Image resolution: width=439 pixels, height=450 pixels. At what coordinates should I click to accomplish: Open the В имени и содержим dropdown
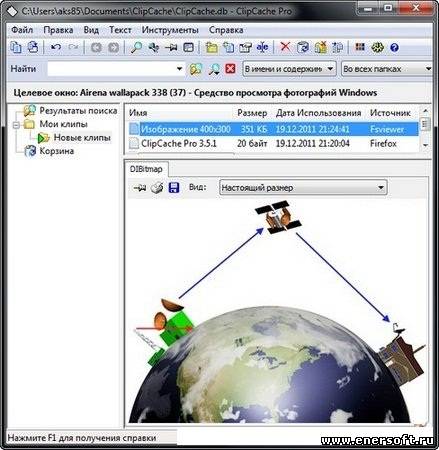tap(289, 69)
